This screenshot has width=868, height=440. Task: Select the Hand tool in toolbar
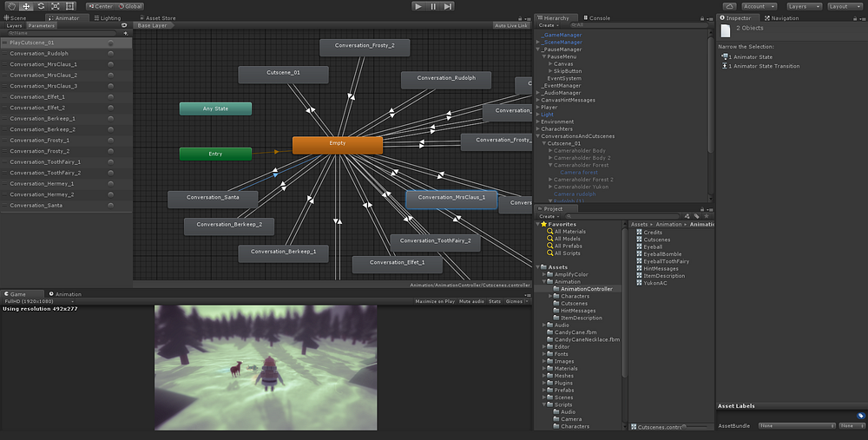pos(11,6)
